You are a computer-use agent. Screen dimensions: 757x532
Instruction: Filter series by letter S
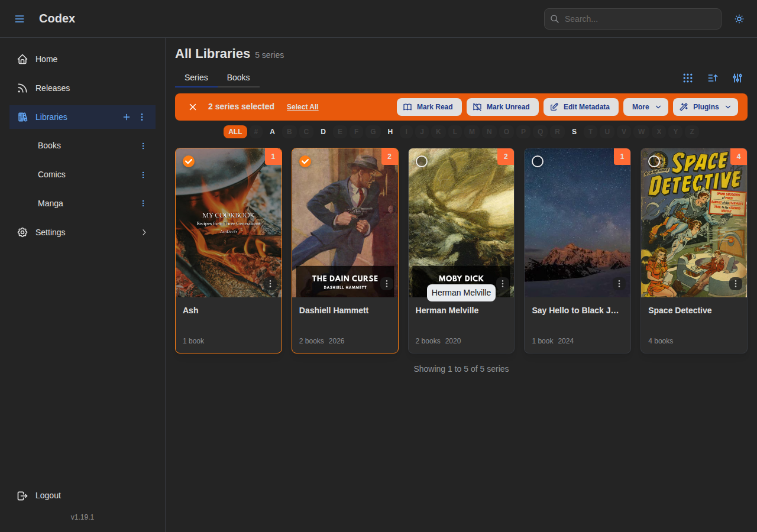574,132
